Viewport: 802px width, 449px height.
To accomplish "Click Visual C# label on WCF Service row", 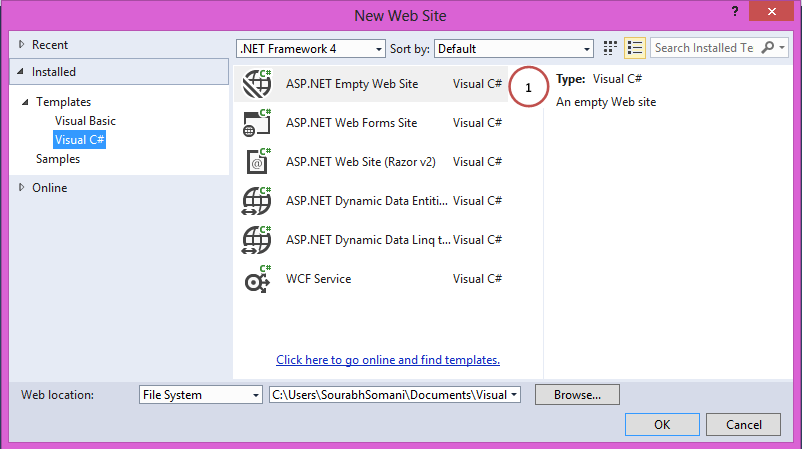I will point(477,279).
